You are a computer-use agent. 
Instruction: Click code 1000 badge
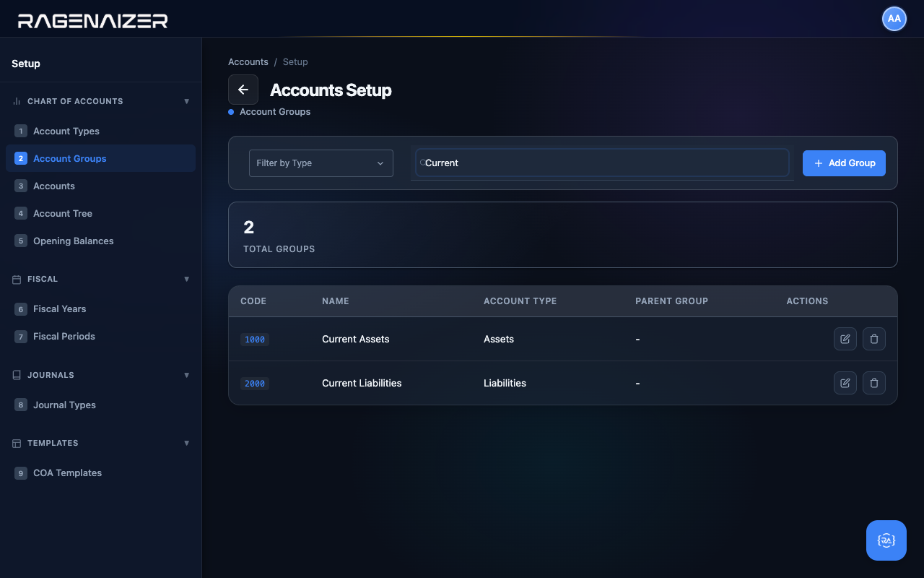(255, 340)
